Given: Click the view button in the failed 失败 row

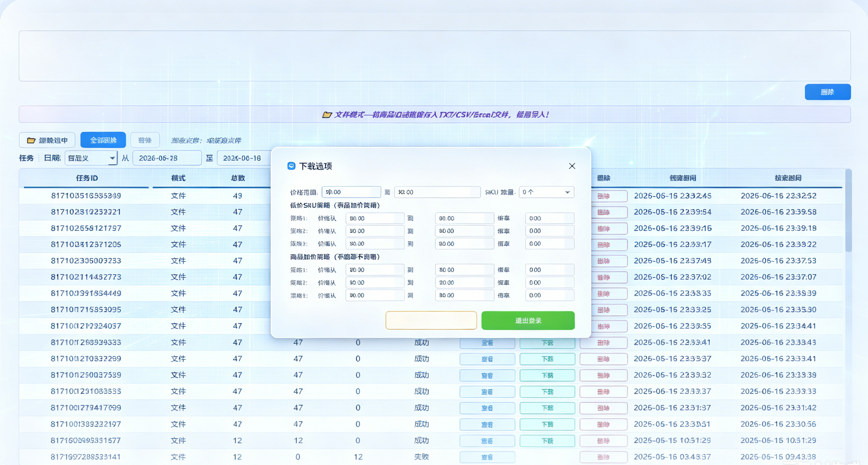Looking at the screenshot, I should pyautogui.click(x=487, y=457).
